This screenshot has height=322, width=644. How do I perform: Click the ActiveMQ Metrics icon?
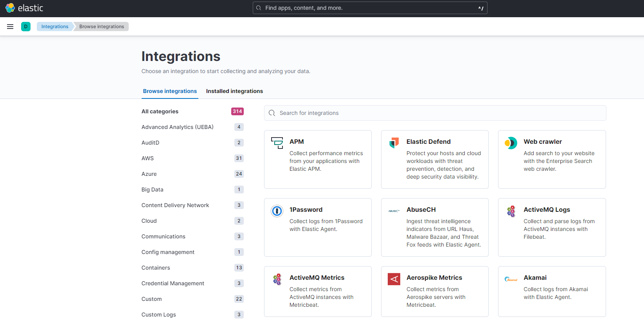tap(277, 279)
